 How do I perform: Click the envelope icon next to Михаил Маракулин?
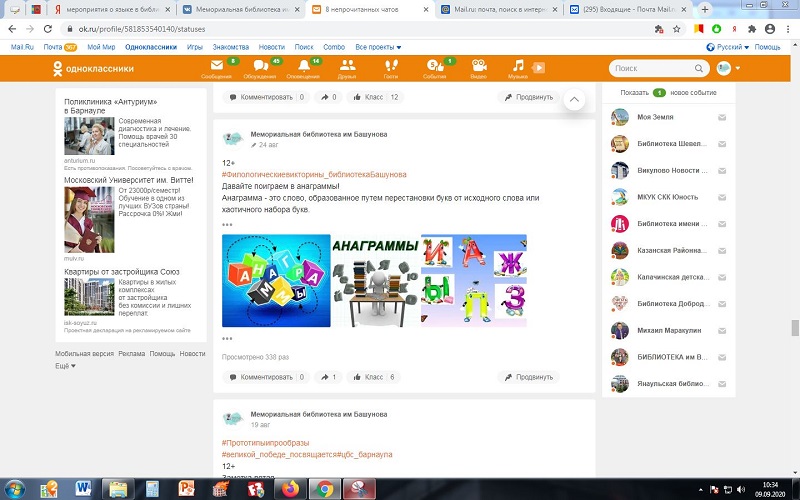tap(722, 331)
